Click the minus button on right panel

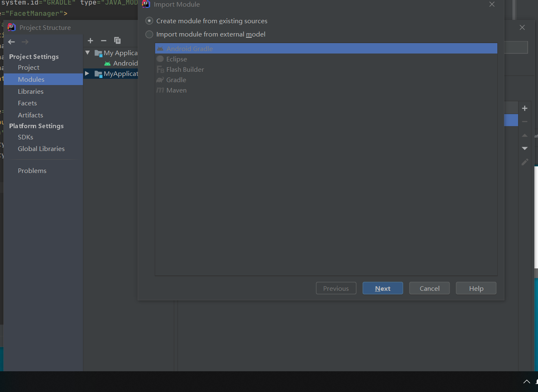pyautogui.click(x=525, y=122)
